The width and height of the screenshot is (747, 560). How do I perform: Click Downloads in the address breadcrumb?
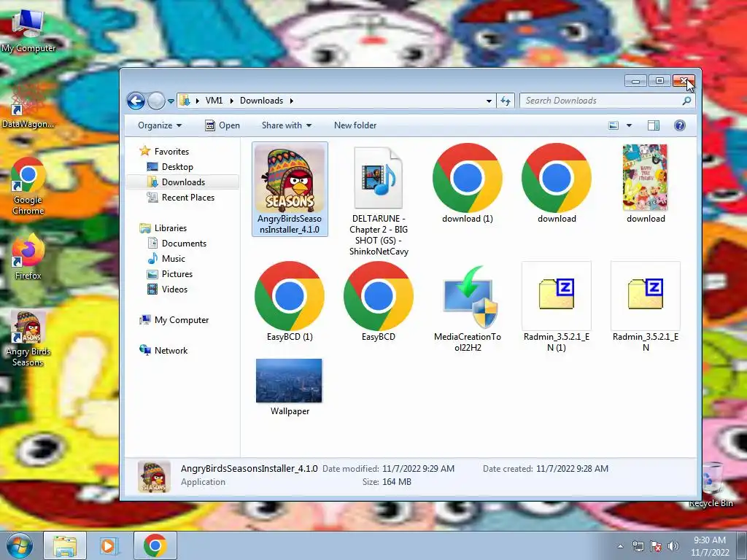point(261,101)
